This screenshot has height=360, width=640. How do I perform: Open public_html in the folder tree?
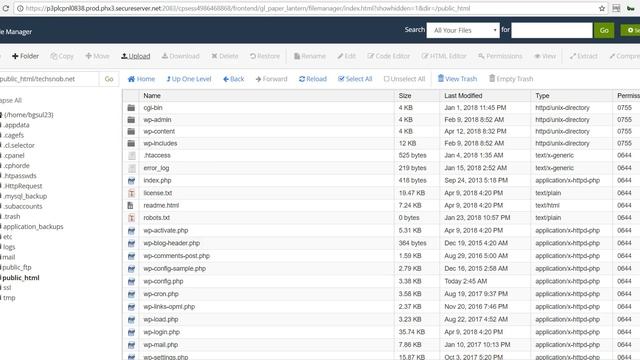21,278
